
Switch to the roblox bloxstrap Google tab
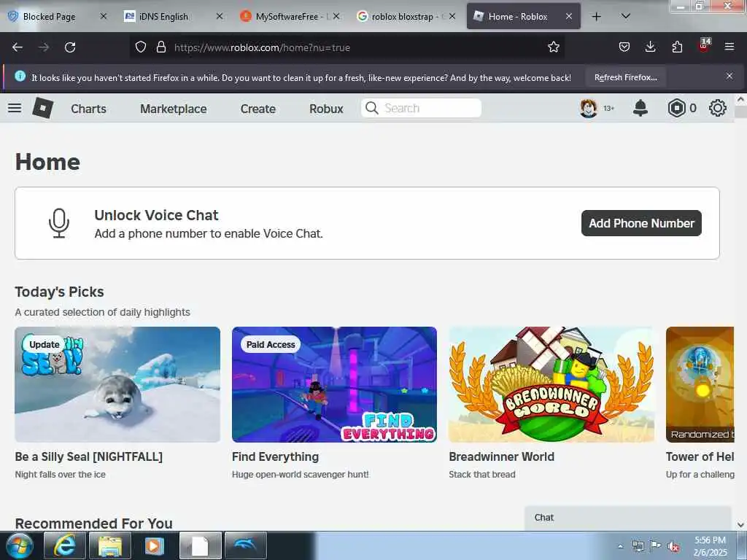(x=406, y=17)
